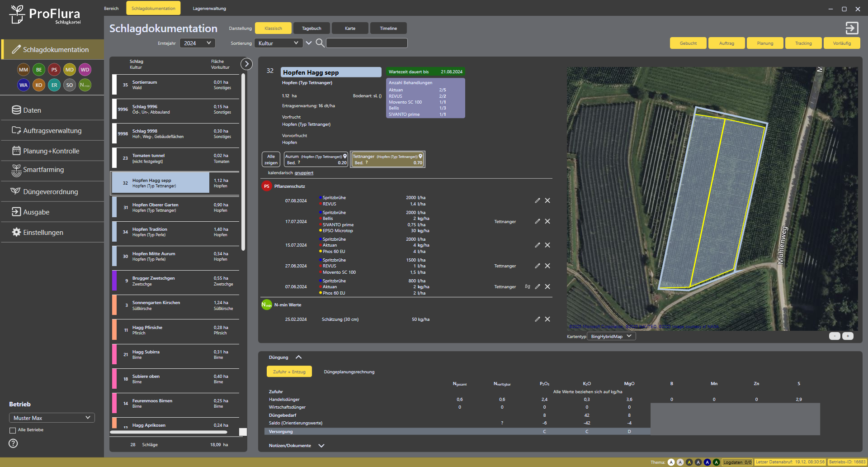Select white theme color swatch
The image size is (868, 467).
[671, 462]
